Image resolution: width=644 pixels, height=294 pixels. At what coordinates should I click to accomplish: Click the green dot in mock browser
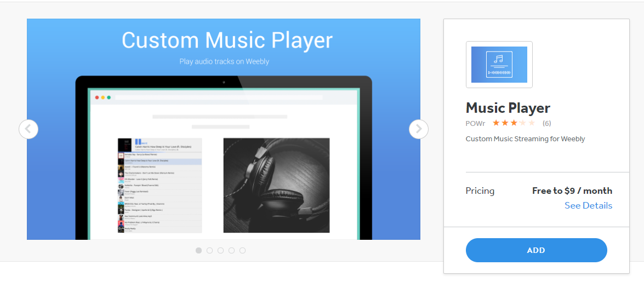109,97
